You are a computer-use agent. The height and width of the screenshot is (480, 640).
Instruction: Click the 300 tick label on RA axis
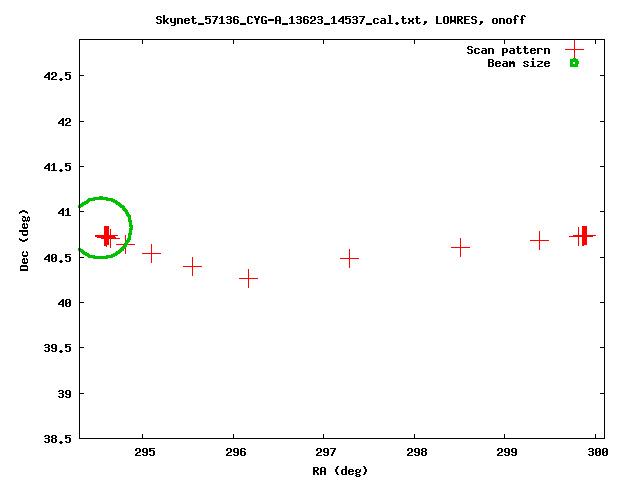(598, 452)
